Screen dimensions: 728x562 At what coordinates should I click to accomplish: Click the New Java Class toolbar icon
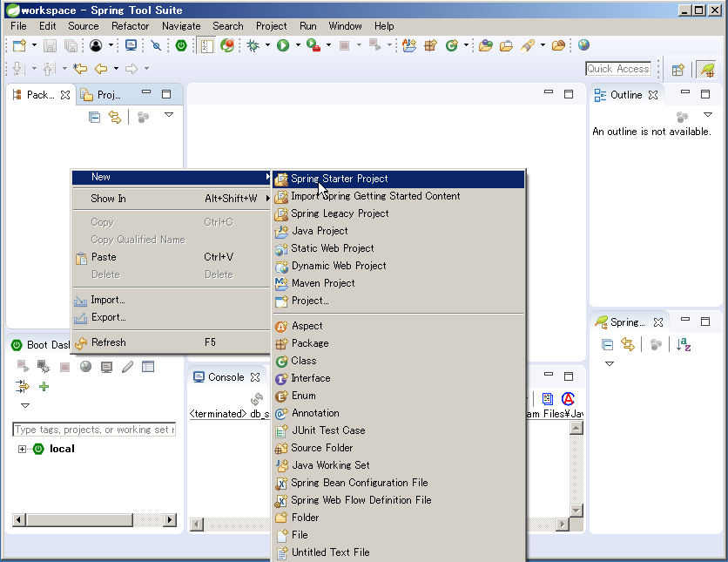coord(451,45)
